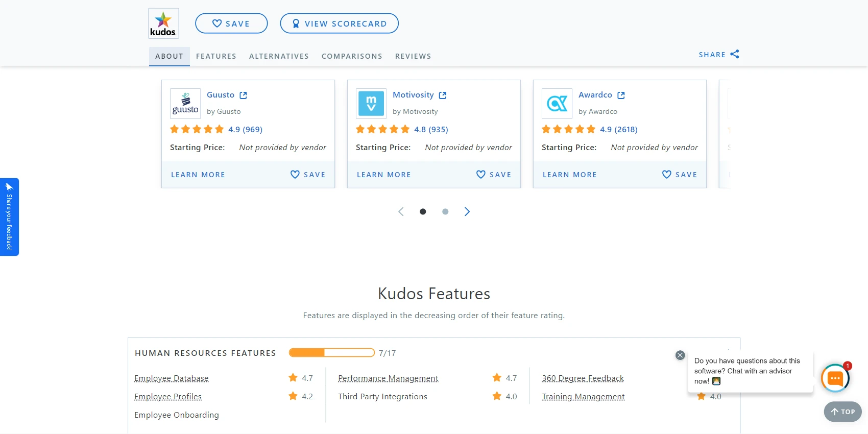Click Learn More on Awardco card
This screenshot has width=868, height=434.
tap(570, 175)
